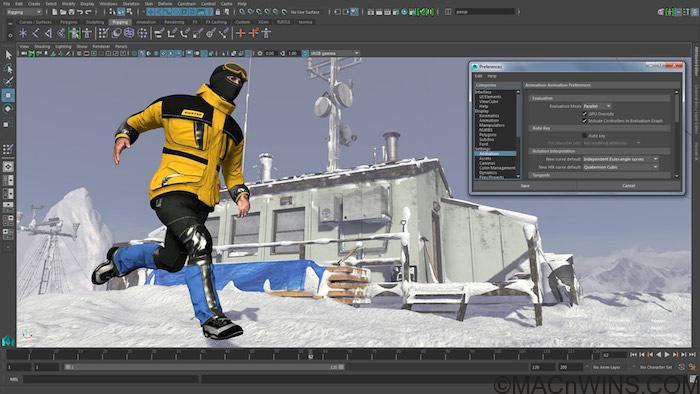Open the sRGB gamma view transform dropdown
Image resolution: width=700 pixels, height=394 pixels.
coord(335,53)
